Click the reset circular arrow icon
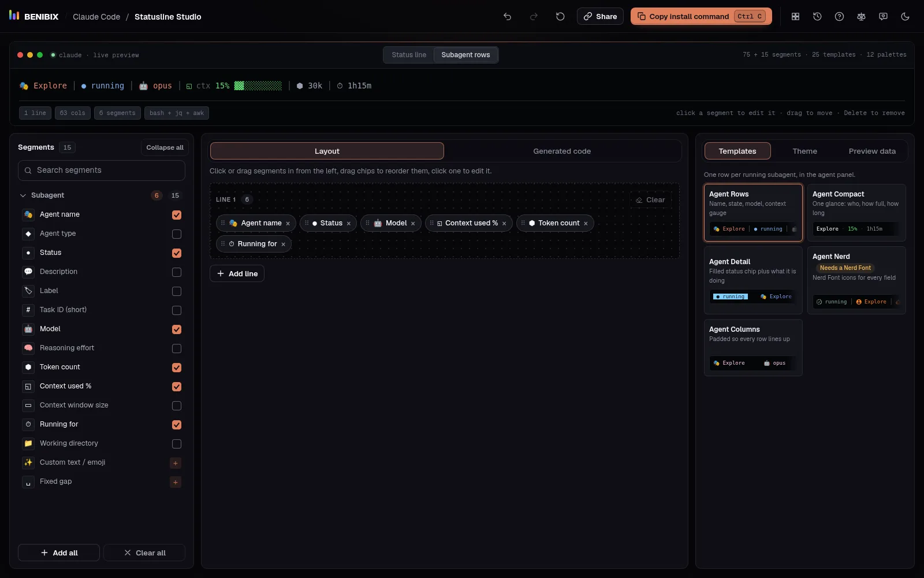924x578 pixels. 560,17
